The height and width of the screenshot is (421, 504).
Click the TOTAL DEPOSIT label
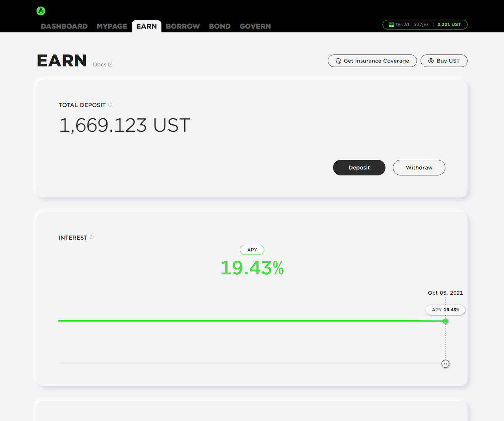click(82, 105)
